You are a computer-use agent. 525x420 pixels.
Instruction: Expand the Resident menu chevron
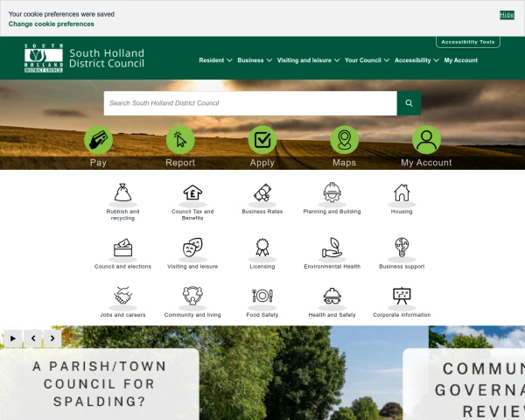pos(229,60)
